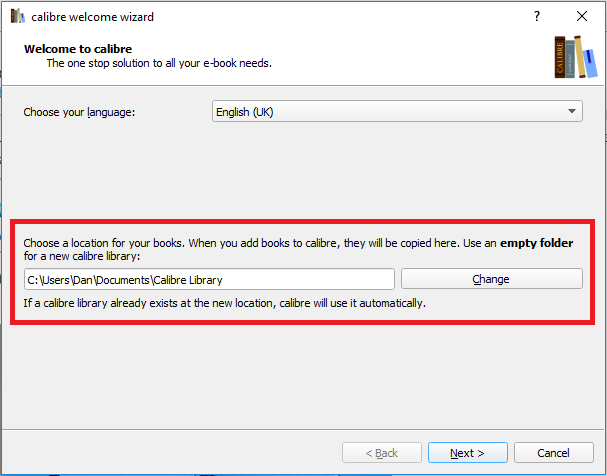Click the Cancel button
607x476 pixels.
tap(553, 452)
